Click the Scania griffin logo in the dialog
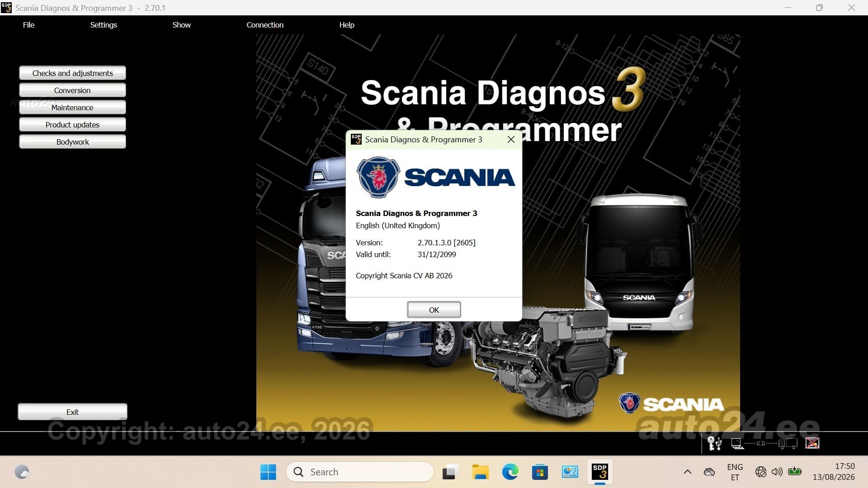 tap(378, 177)
